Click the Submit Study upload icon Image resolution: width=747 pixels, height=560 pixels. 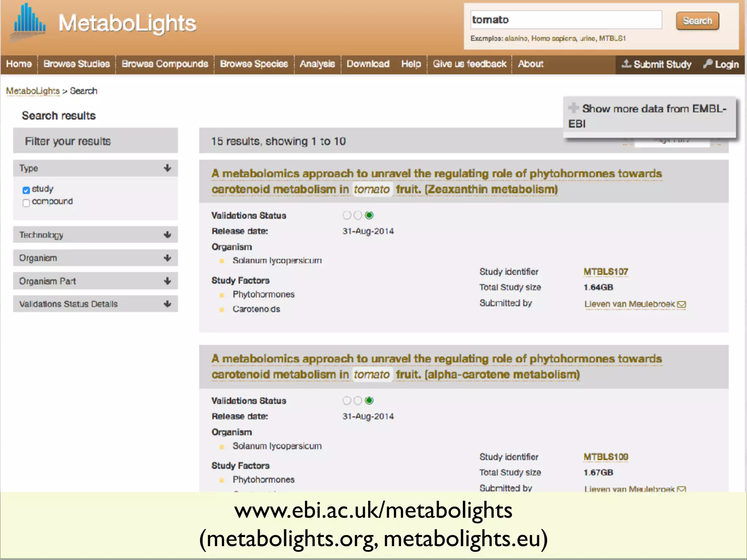pyautogui.click(x=626, y=64)
